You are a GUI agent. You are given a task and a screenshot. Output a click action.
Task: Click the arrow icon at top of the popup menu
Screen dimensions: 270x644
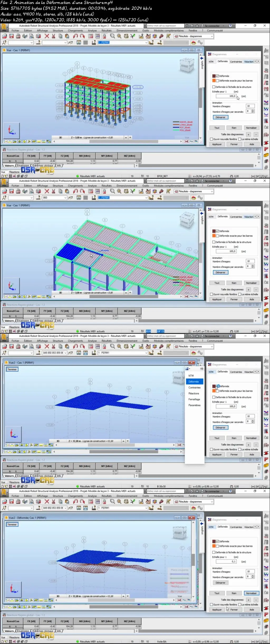(x=202, y=369)
